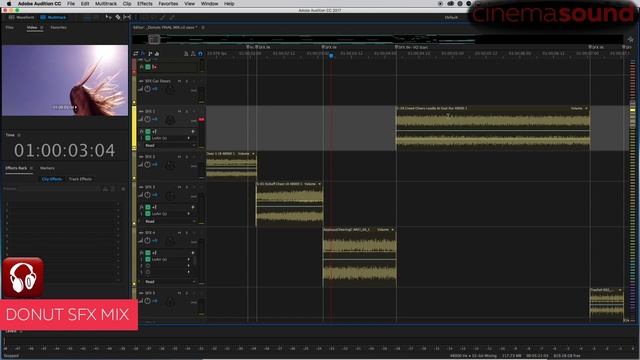Select the Crowd Cheers clip on SFX 1
This screenshot has height=360, width=640.
[493, 128]
